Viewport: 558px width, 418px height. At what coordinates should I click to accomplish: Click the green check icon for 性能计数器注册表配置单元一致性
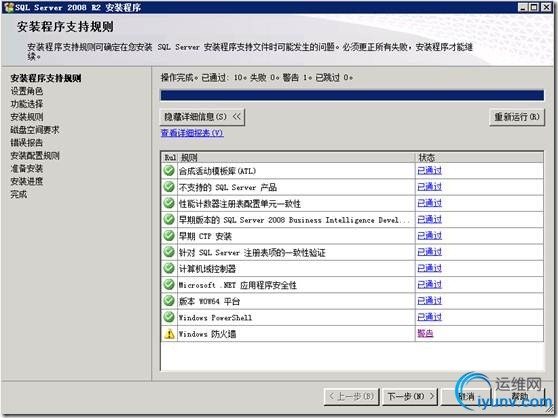pyautogui.click(x=169, y=203)
